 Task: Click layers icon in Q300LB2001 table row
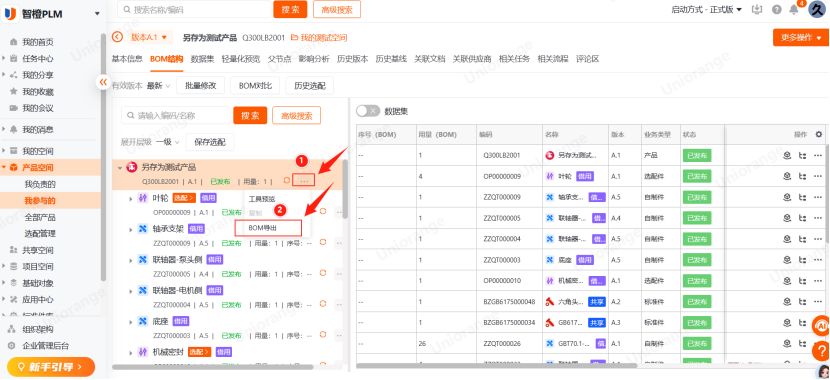pos(788,155)
